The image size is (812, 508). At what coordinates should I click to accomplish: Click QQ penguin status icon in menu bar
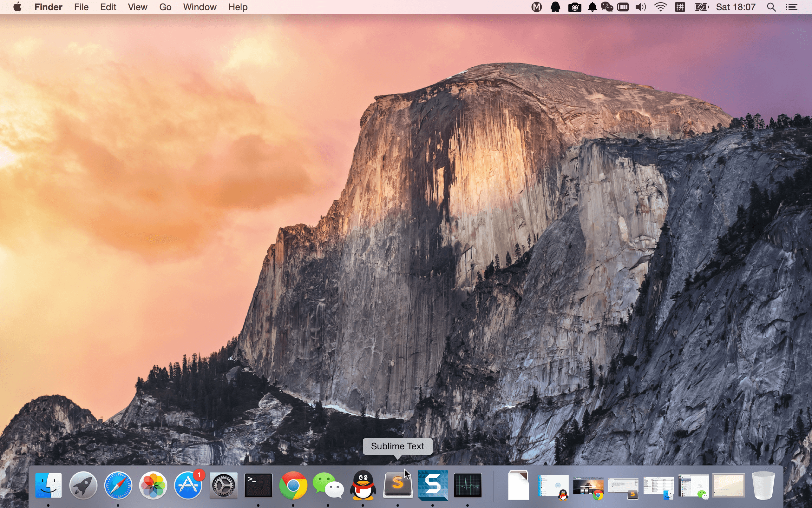coord(555,7)
